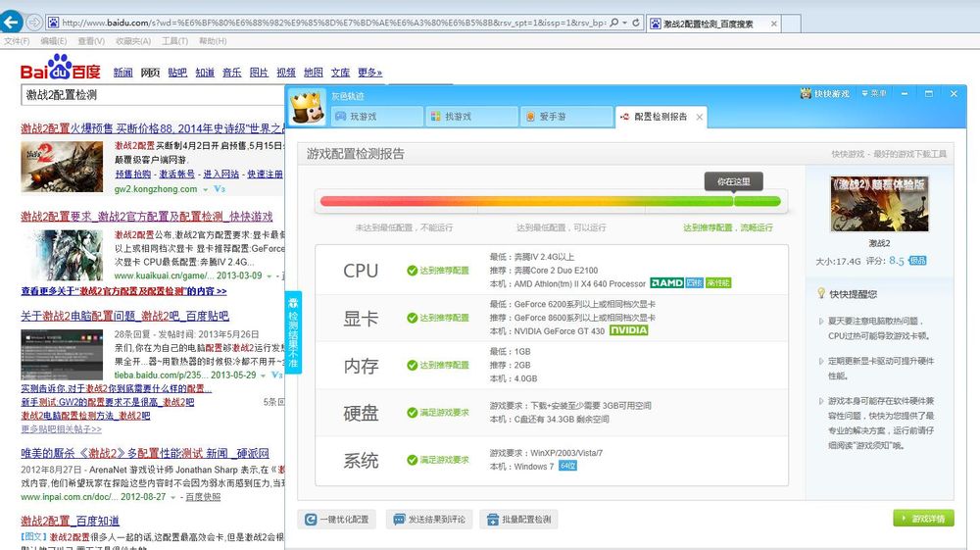980x550 pixels.
Task: Go back with the IE back arrow
Action: coord(11,22)
